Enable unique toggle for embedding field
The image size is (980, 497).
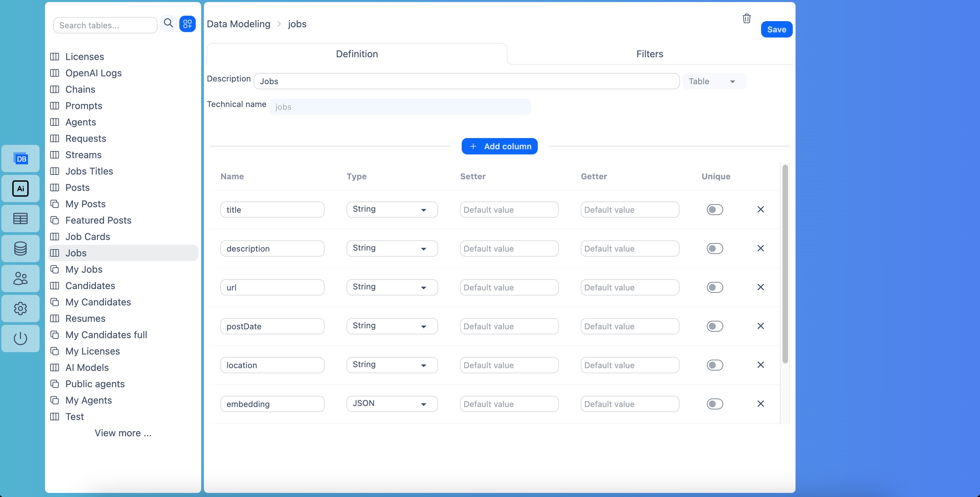point(715,403)
